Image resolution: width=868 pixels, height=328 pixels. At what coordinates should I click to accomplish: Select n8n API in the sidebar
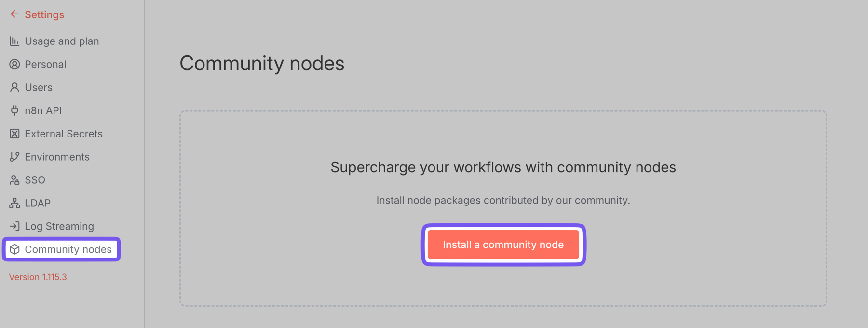click(x=43, y=111)
